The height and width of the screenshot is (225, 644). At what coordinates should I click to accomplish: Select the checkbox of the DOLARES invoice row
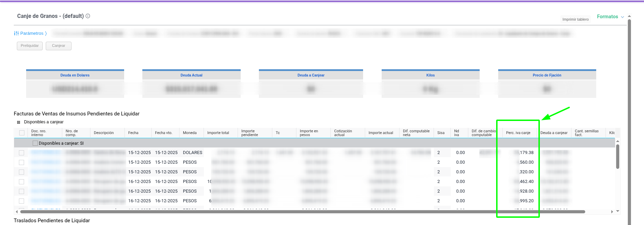coord(22,153)
